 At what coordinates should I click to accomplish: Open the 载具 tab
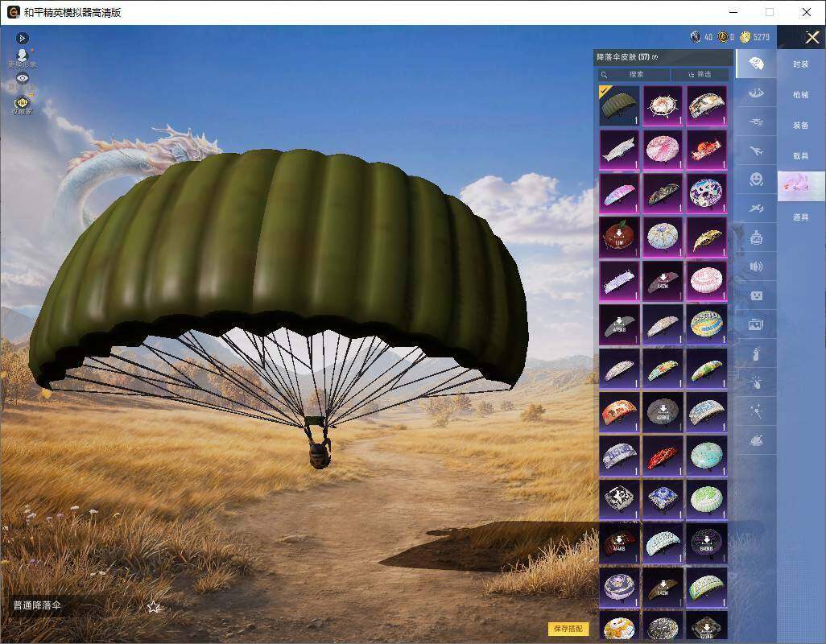[x=801, y=156]
